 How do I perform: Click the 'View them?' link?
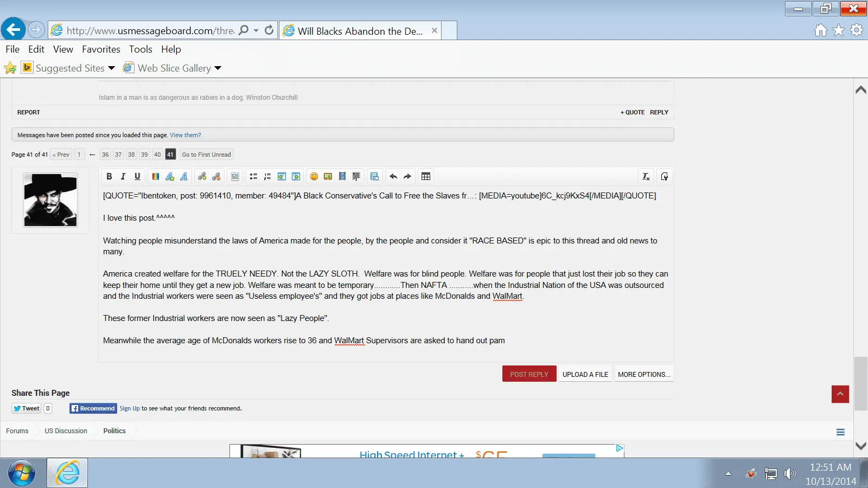186,135
